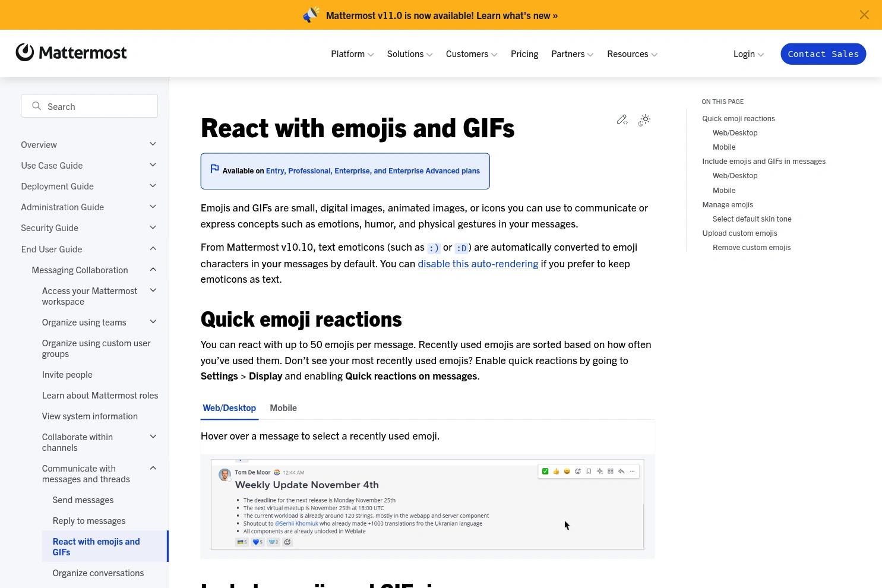
Task: Collapse Communicate with messages and threads chevron
Action: click(153, 468)
